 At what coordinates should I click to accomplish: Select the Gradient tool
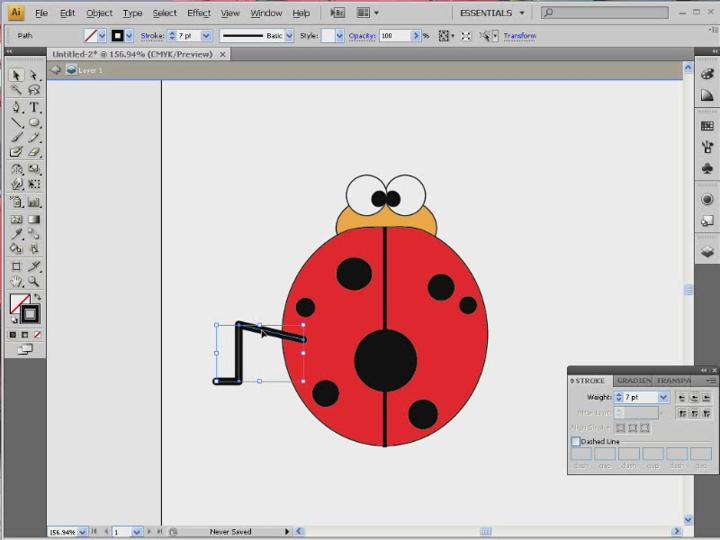[x=34, y=219]
